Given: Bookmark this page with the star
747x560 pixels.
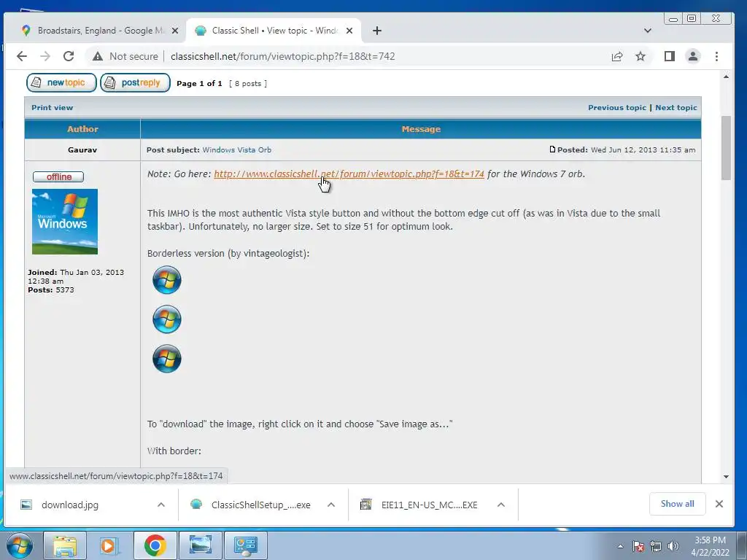Looking at the screenshot, I should coord(640,56).
